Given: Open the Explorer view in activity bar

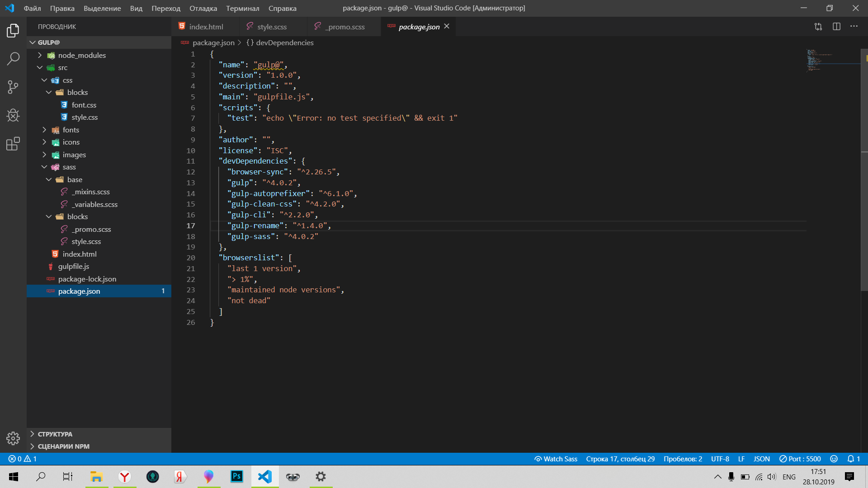Looking at the screenshot, I should pyautogui.click(x=13, y=31).
